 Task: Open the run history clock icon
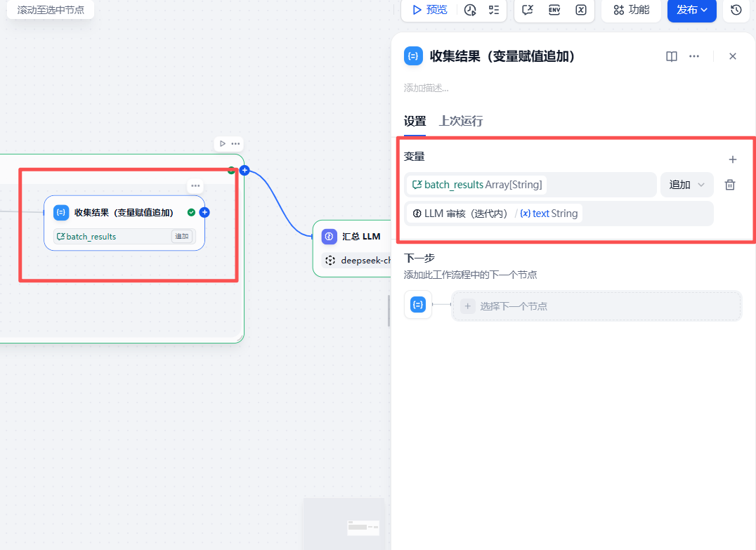pos(470,10)
